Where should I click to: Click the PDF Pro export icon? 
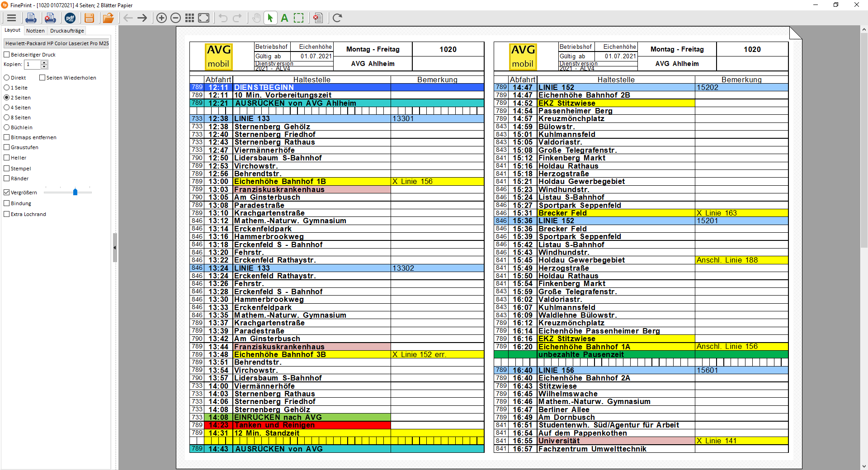(x=70, y=18)
